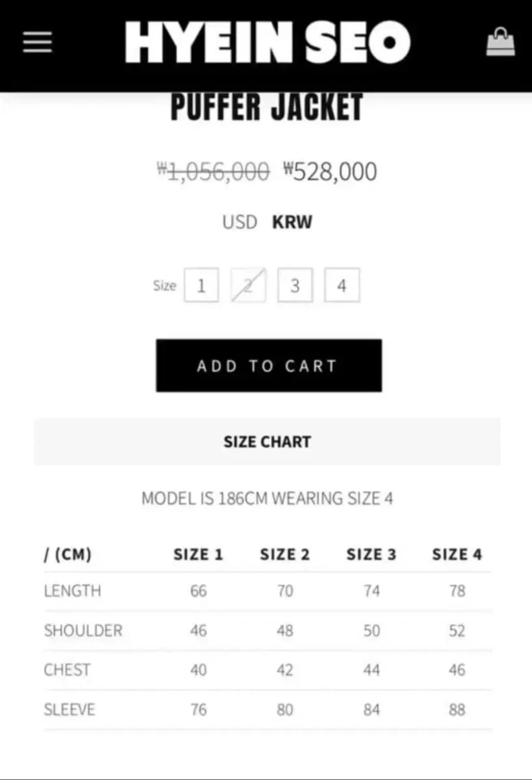Viewport: 532px width, 780px height.
Task: Click the SLEEVE row label
Action: pos(70,710)
